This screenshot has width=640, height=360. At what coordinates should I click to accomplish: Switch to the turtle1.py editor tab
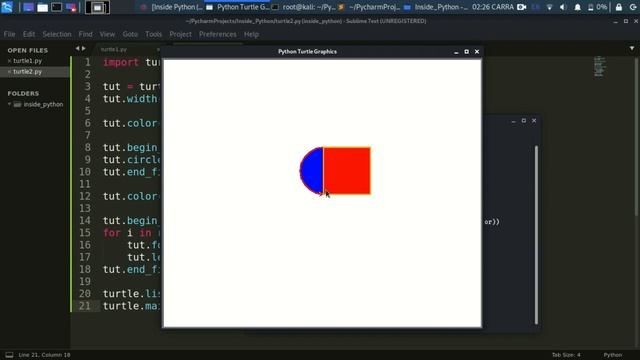click(114, 49)
